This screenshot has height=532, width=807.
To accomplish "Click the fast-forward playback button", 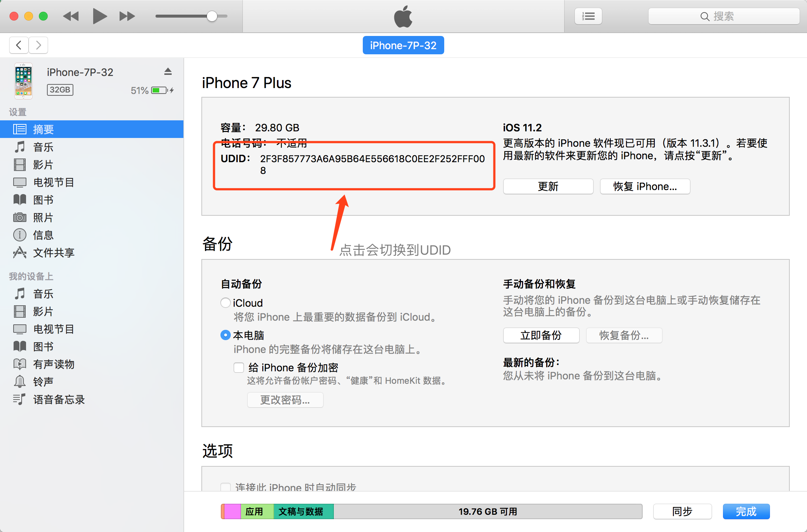I will [x=127, y=17].
